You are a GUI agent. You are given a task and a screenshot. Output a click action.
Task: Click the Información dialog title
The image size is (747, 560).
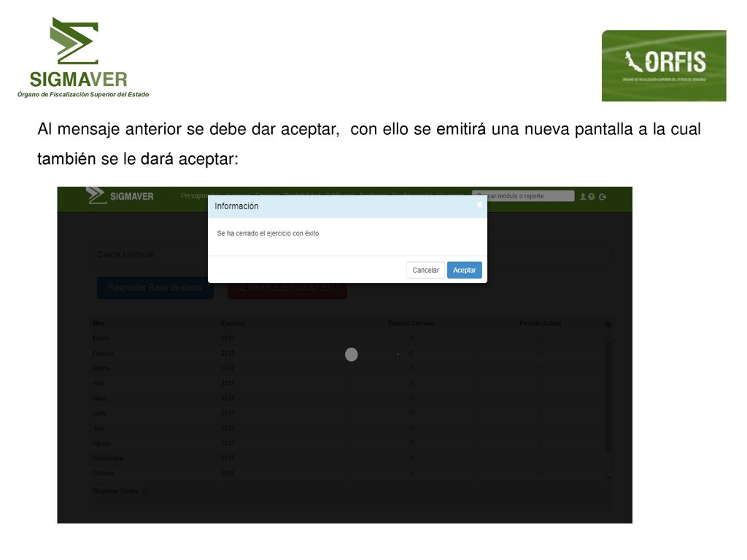click(236, 206)
